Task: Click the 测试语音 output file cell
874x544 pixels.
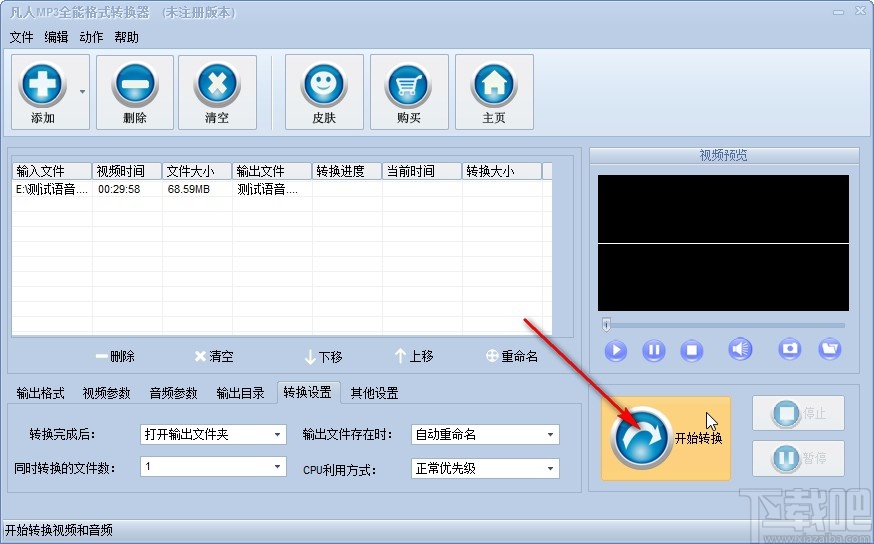Action: (x=268, y=190)
